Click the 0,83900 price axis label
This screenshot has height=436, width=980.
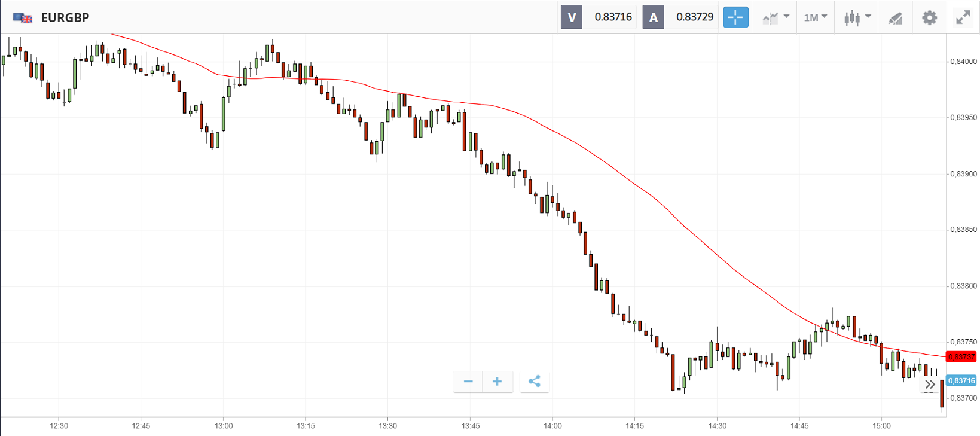pyautogui.click(x=963, y=174)
